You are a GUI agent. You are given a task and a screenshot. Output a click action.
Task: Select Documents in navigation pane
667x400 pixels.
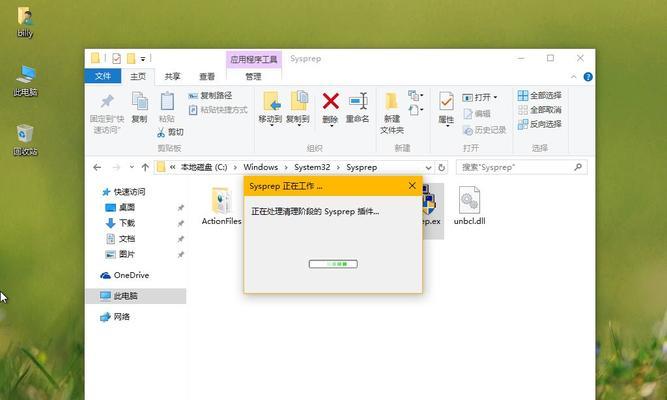120,239
